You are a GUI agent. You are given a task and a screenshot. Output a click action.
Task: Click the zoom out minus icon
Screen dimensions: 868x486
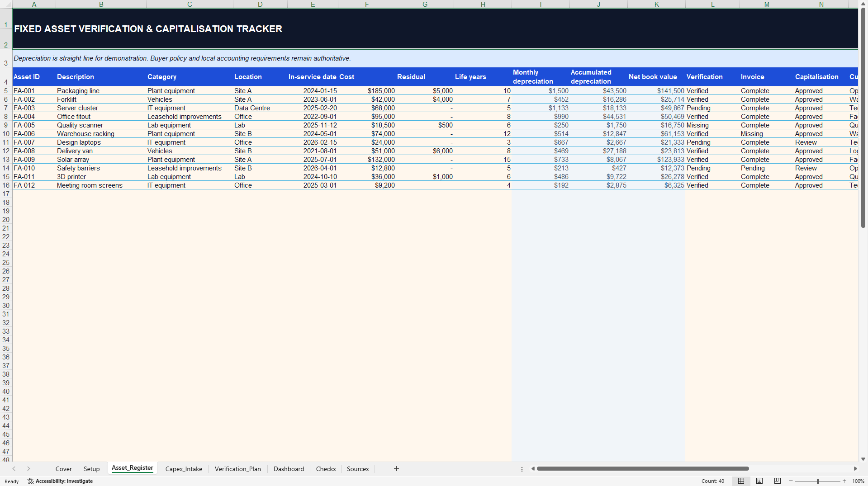[791, 481]
